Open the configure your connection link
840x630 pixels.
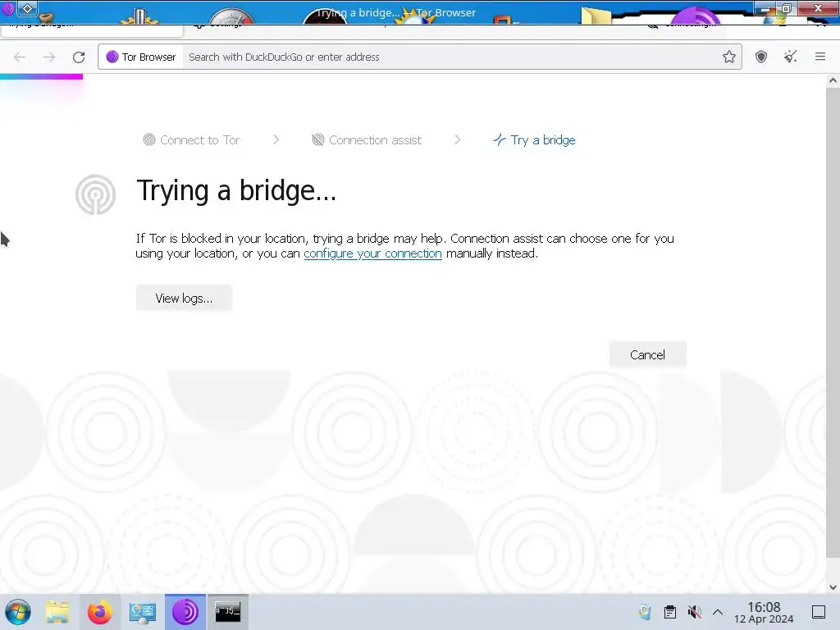(373, 253)
